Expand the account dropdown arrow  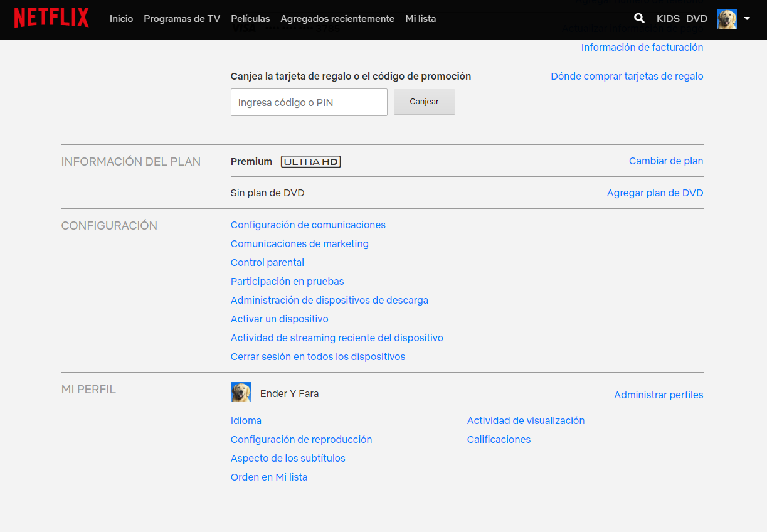click(x=747, y=19)
